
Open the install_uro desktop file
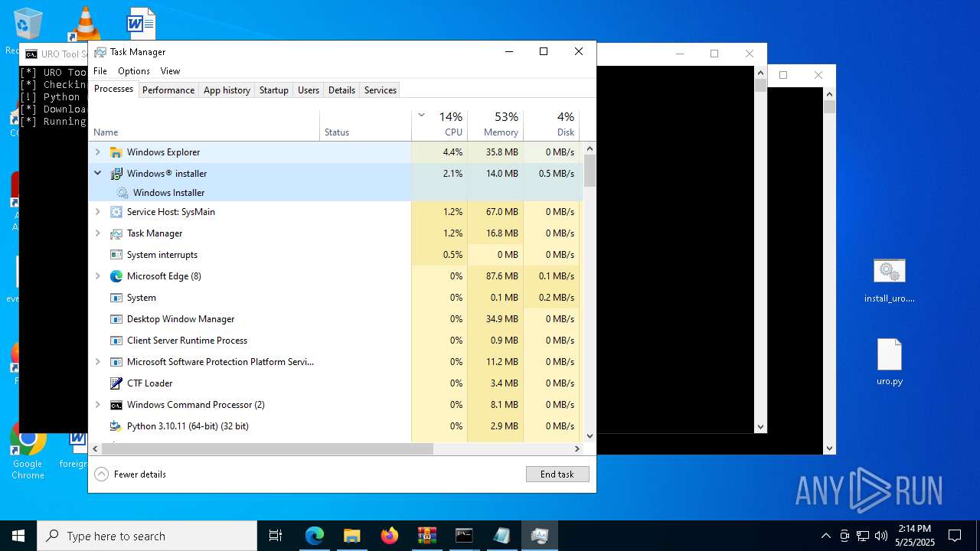[889, 280]
